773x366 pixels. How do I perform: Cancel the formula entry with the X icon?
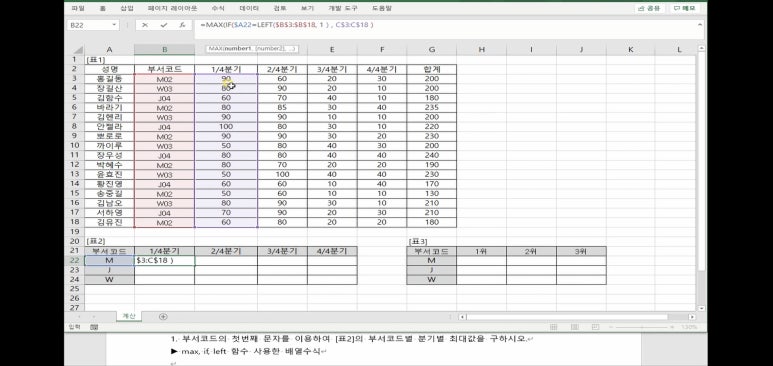click(144, 25)
